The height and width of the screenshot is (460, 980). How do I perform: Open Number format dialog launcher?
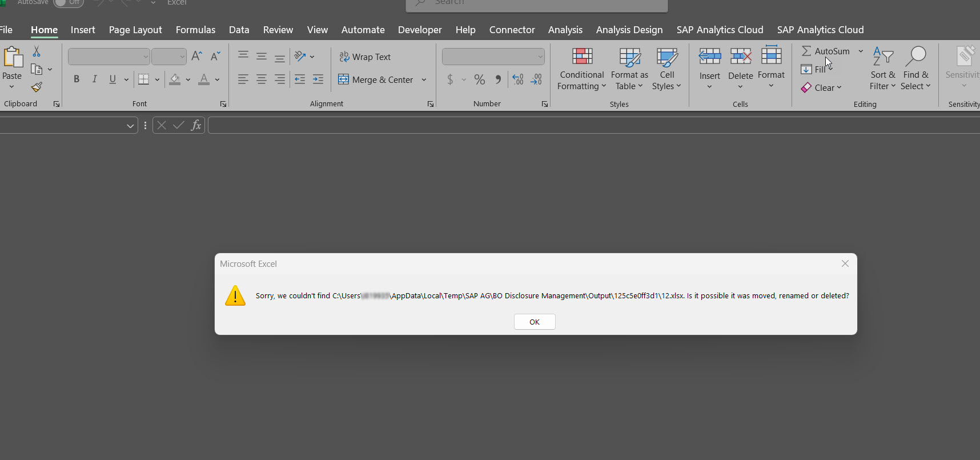545,104
